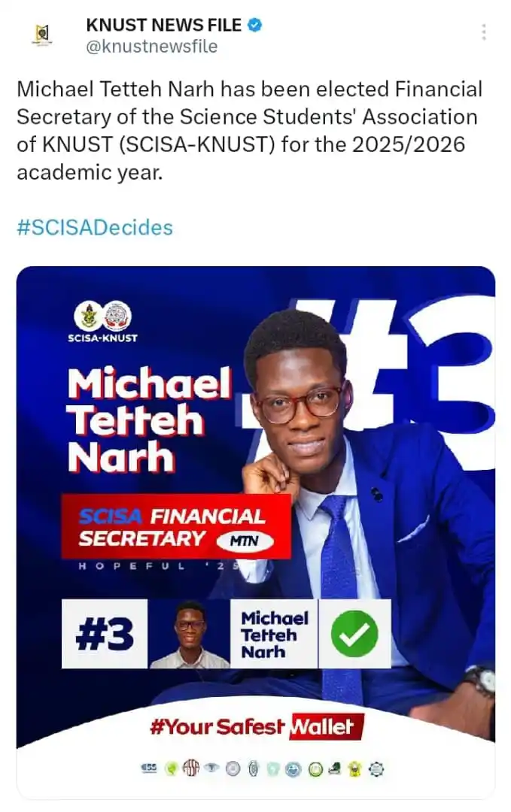Viewport: 511px width, 812px height.
Task: Click the MTN oval logo
Action: 245,541
